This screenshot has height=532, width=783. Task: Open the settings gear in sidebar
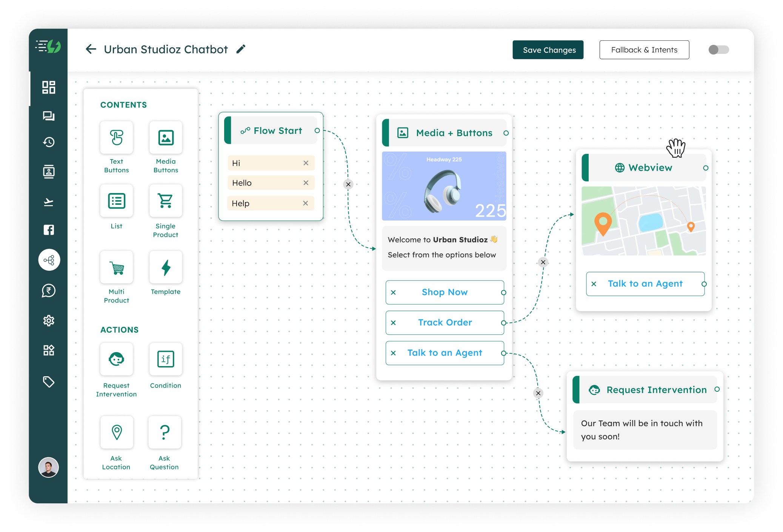point(49,320)
